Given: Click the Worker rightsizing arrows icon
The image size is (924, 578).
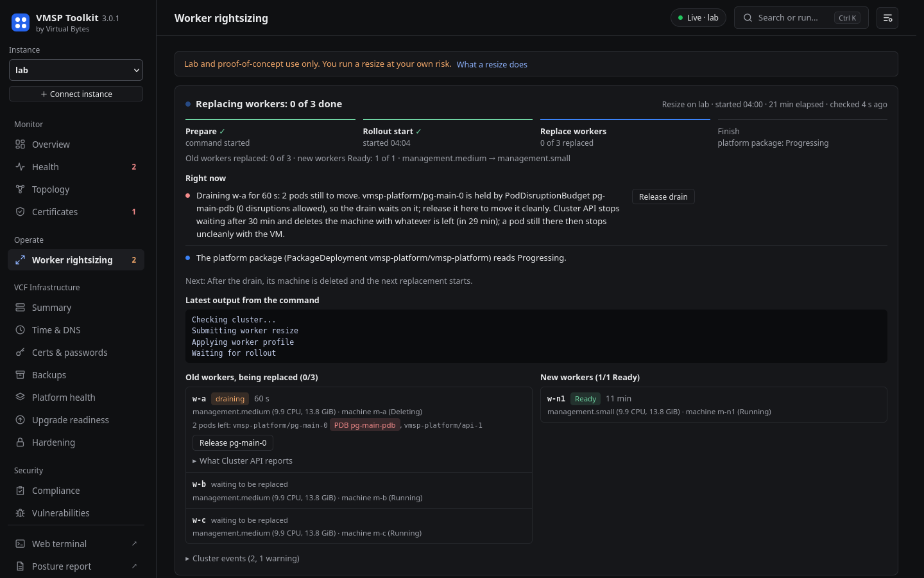Looking at the screenshot, I should 21,260.
